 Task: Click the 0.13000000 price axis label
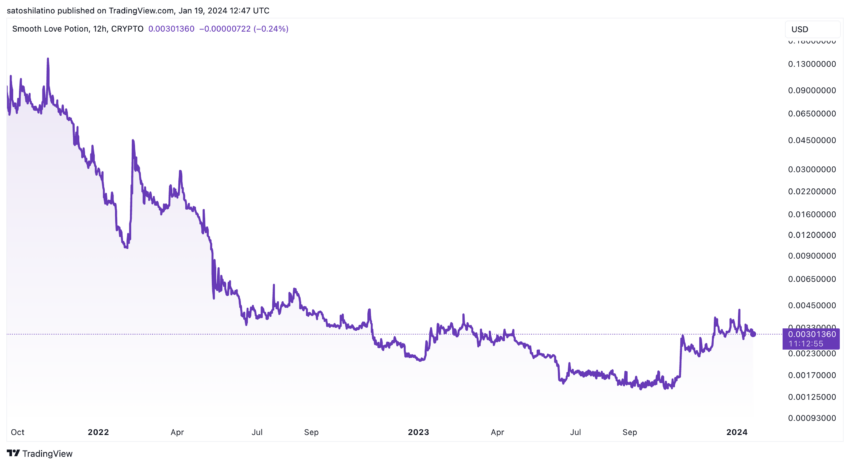pyautogui.click(x=812, y=64)
